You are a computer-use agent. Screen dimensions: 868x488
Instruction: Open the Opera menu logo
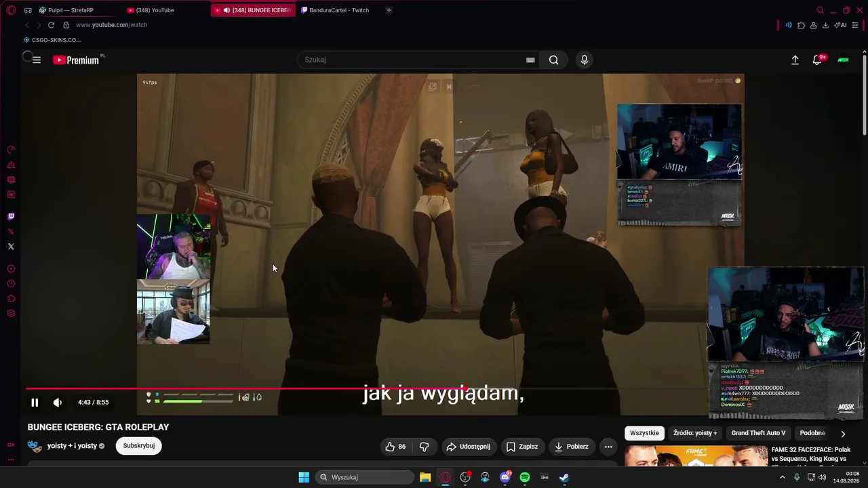(x=11, y=10)
